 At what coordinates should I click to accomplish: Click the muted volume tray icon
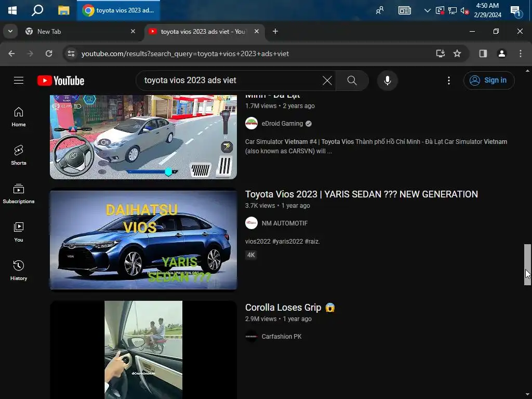(x=464, y=10)
